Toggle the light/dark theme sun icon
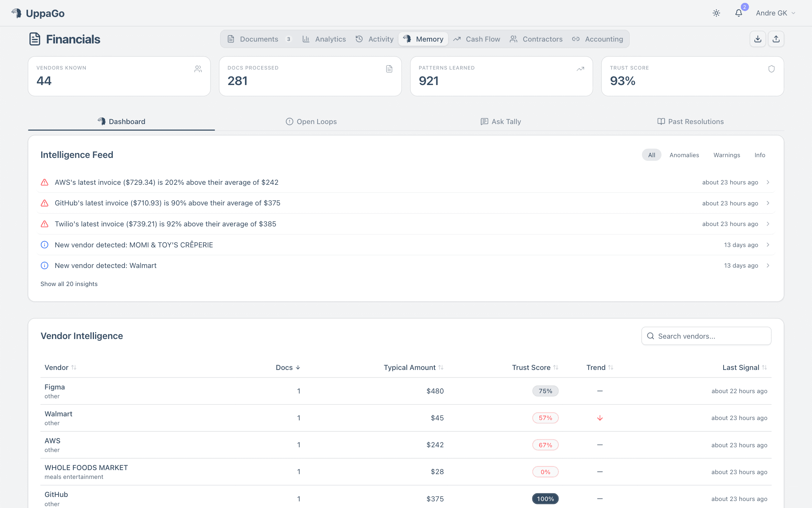The image size is (812, 508). [x=716, y=13]
